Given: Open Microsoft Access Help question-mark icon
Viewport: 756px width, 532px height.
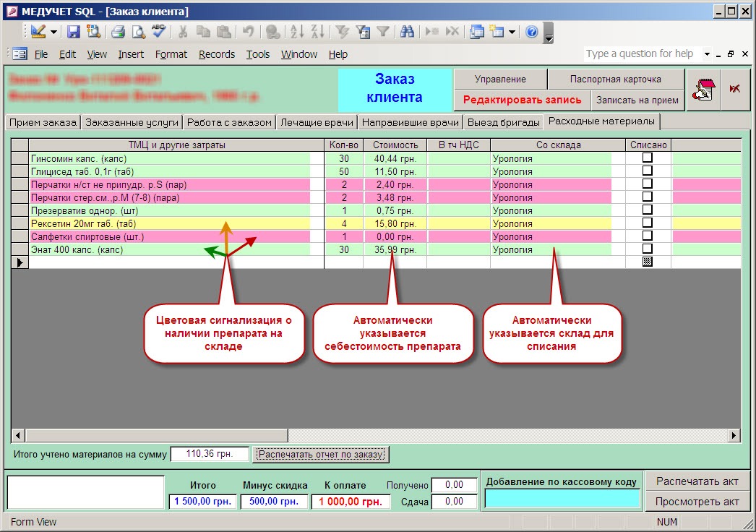Looking at the screenshot, I should [532, 32].
